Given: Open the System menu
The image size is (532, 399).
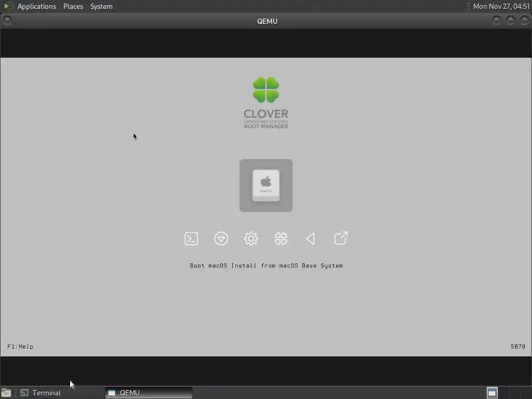Looking at the screenshot, I should pyautogui.click(x=101, y=6).
